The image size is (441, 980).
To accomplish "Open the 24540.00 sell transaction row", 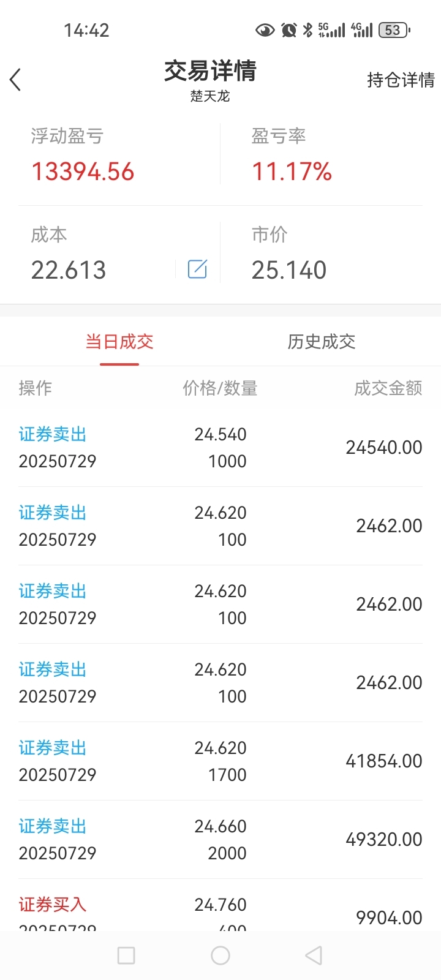I will (221, 448).
